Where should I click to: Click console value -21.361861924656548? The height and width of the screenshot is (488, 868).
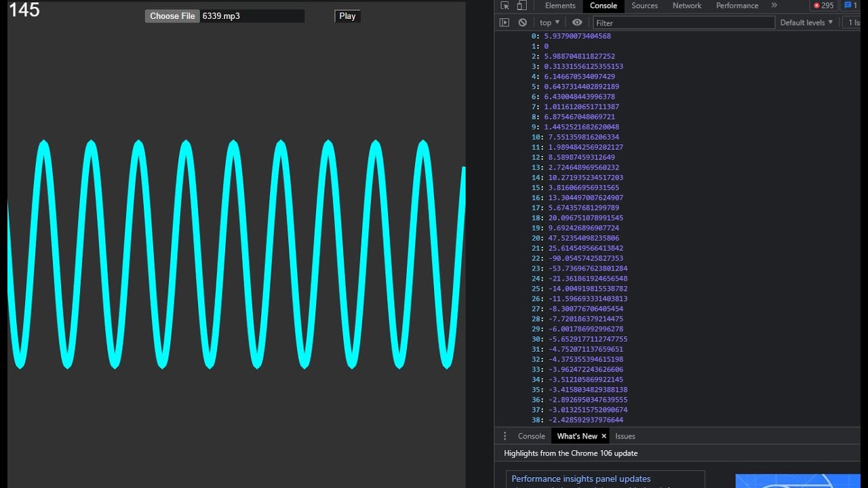[588, 279]
